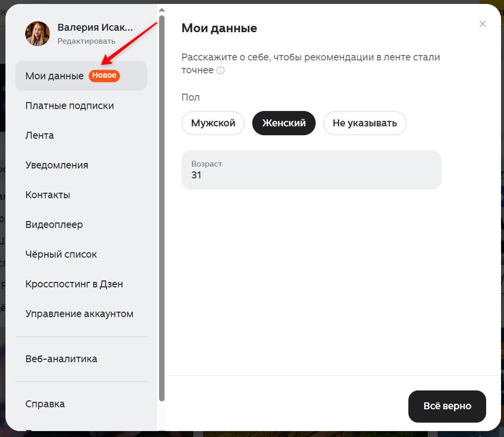This screenshot has height=437, width=504.
Task: Click info icon next to 'точнее'
Action: 221,70
